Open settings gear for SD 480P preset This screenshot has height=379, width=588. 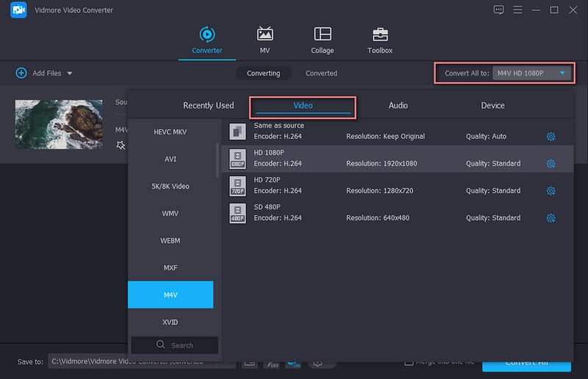pyautogui.click(x=551, y=218)
